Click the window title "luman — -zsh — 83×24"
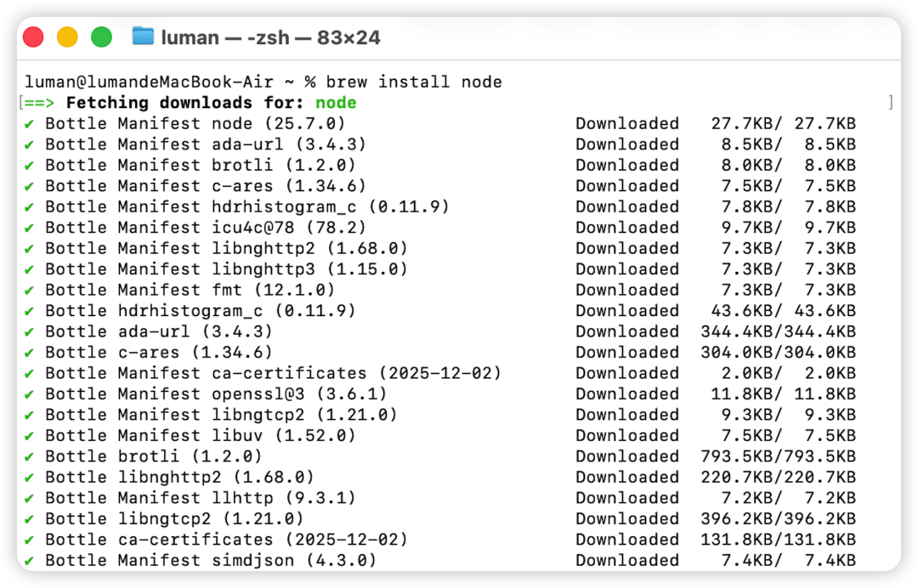This screenshot has height=588, width=918. tap(270, 37)
